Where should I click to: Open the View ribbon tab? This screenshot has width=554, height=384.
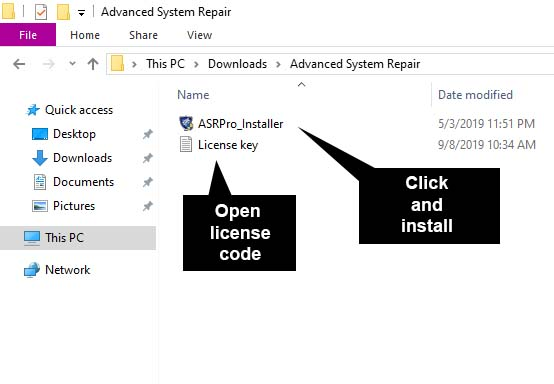[200, 35]
